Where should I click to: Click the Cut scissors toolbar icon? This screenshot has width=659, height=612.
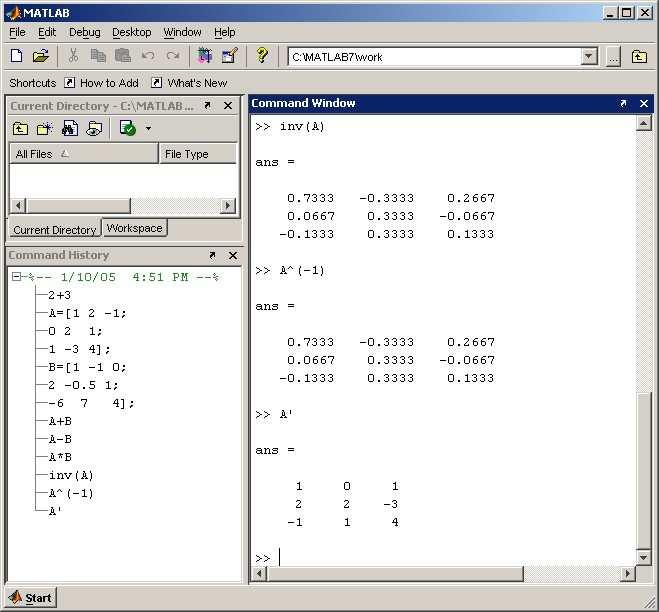point(73,55)
